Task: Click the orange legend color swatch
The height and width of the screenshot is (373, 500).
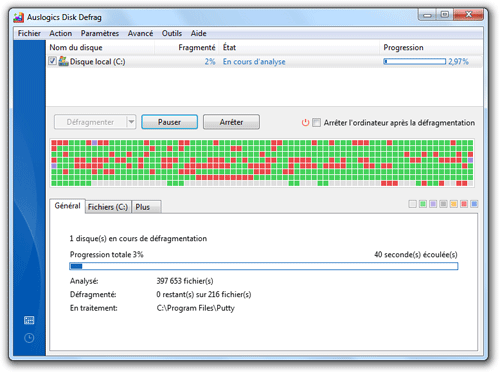Action: coord(454,204)
